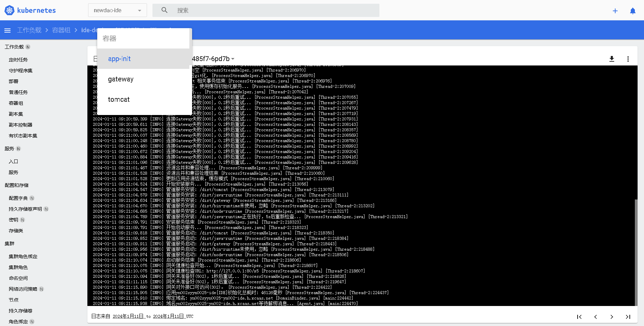Click N badge beside 网络访问策略
The image size is (644, 326).
click(41, 289)
